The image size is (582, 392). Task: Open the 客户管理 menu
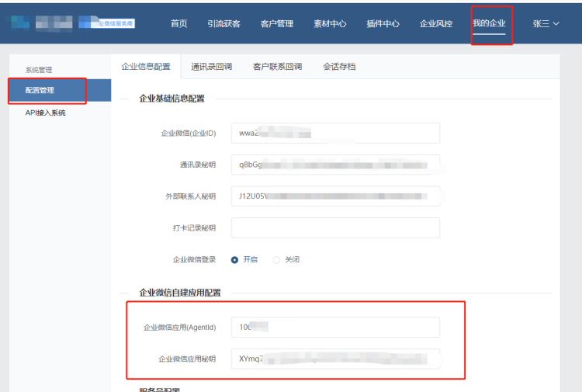click(x=277, y=23)
